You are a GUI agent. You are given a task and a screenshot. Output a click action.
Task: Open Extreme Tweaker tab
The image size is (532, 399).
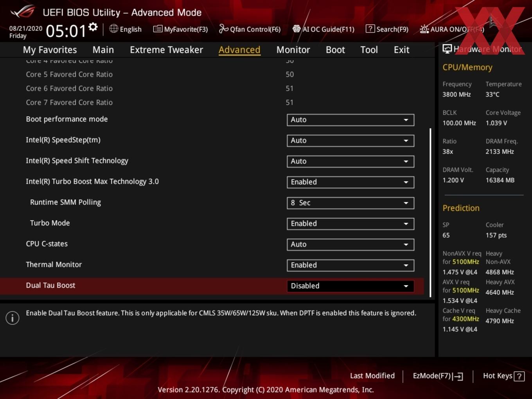(166, 50)
